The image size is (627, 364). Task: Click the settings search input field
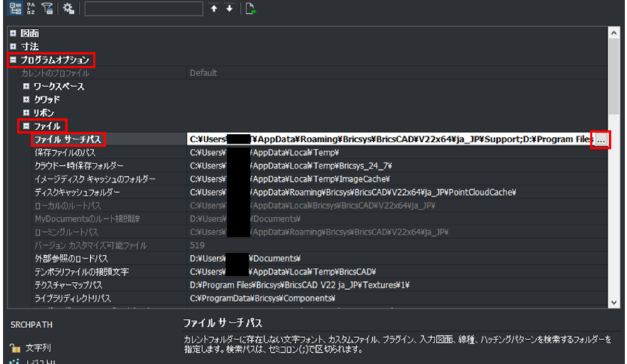click(x=144, y=9)
